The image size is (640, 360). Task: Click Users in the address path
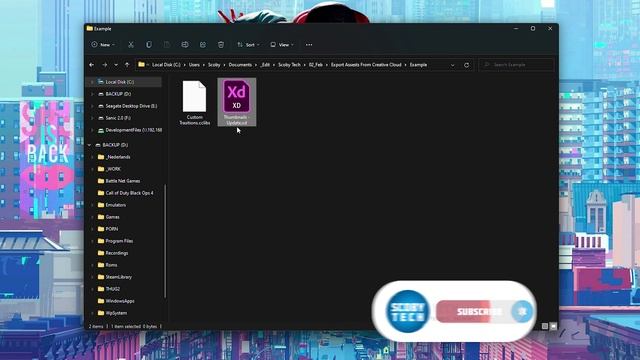(x=194, y=65)
